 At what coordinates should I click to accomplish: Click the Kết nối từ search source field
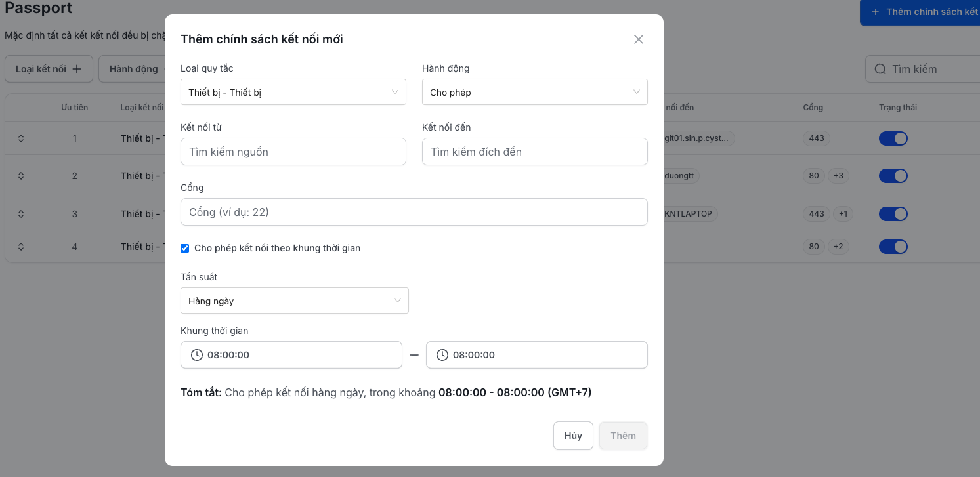(293, 152)
